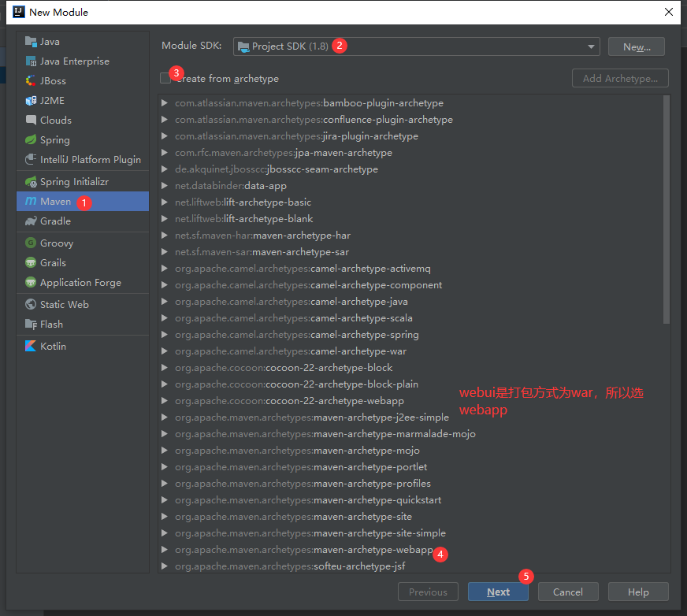Select lift-archetype-blank in archetype list

tap(244, 219)
